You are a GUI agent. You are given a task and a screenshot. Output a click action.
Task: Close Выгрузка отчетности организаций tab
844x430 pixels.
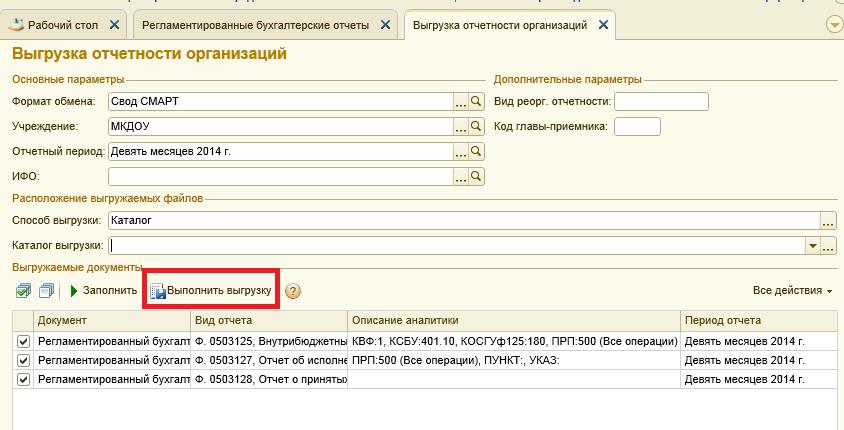603,25
